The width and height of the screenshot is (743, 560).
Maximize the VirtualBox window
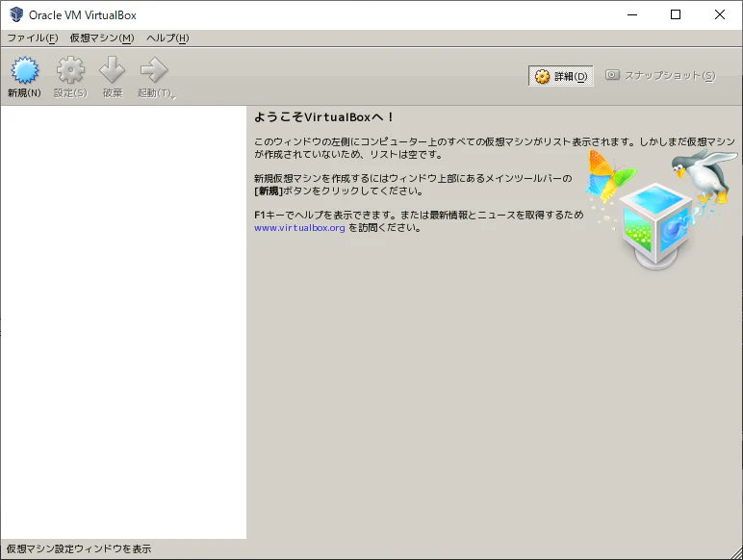click(676, 14)
